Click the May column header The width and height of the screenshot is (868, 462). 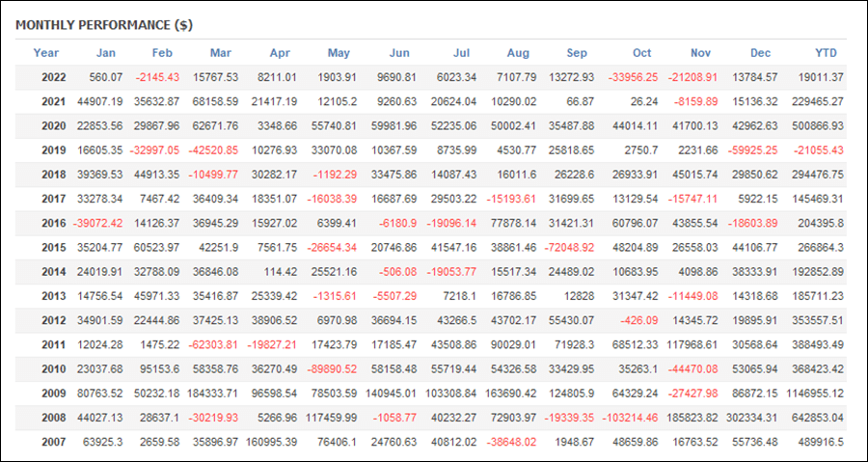point(339,54)
